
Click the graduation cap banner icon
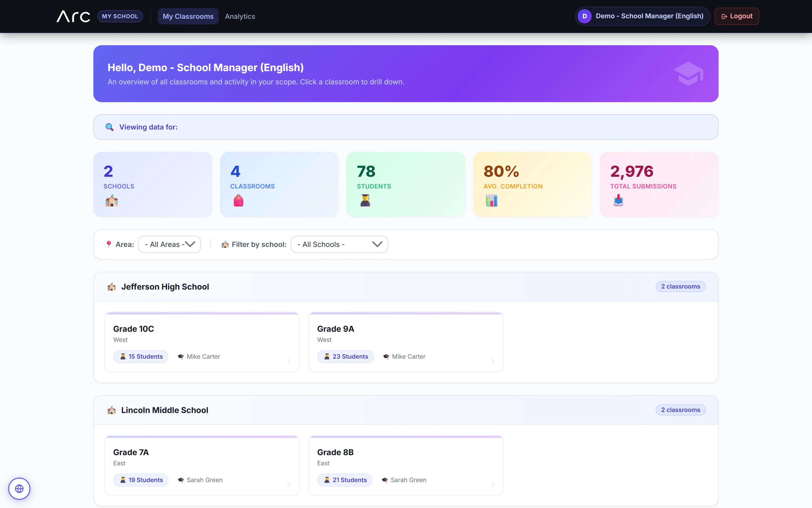pos(688,74)
